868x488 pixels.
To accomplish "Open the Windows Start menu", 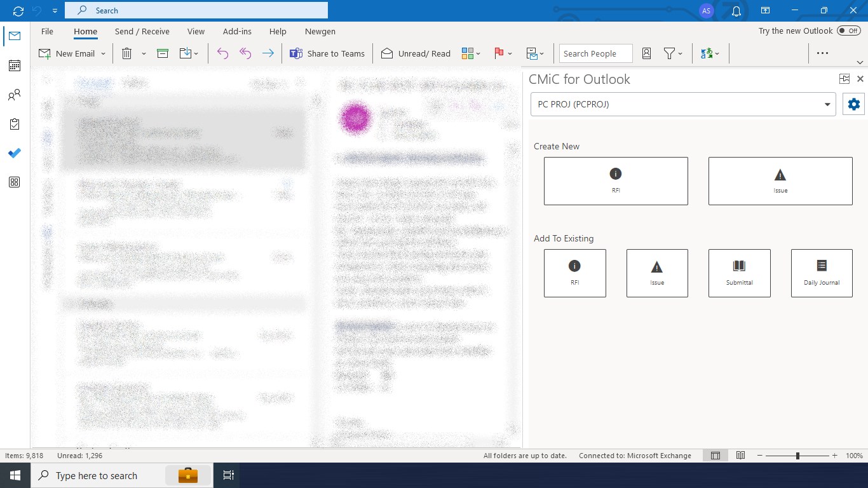I will [15, 475].
